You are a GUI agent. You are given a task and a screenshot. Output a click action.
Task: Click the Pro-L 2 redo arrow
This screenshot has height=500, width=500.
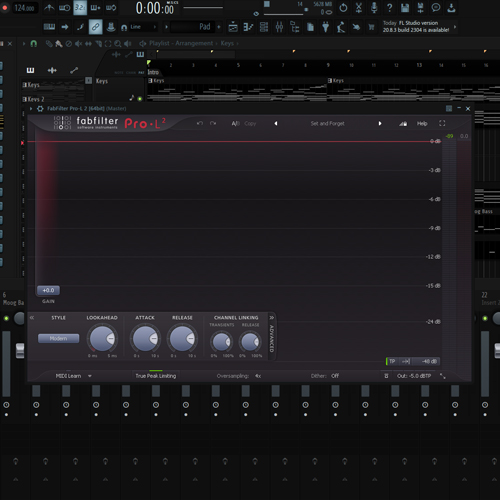coord(213,123)
